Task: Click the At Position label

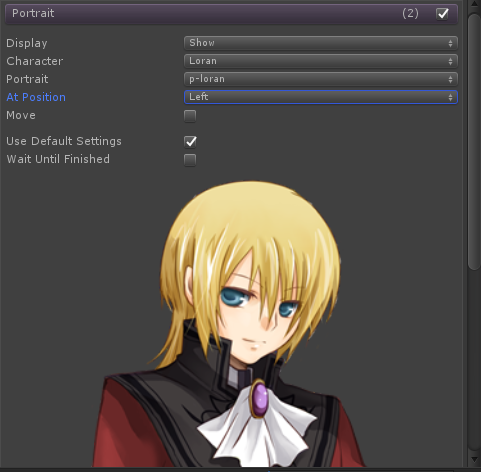Action: (36, 97)
